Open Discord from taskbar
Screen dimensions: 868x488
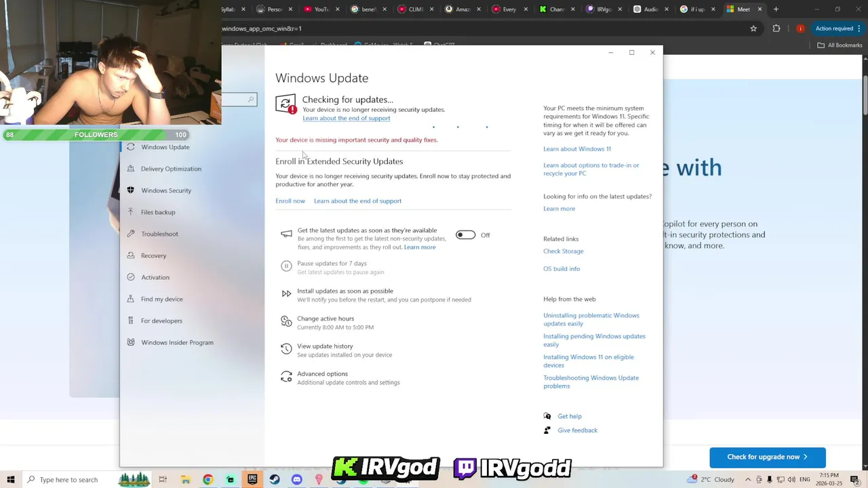[x=296, y=480]
